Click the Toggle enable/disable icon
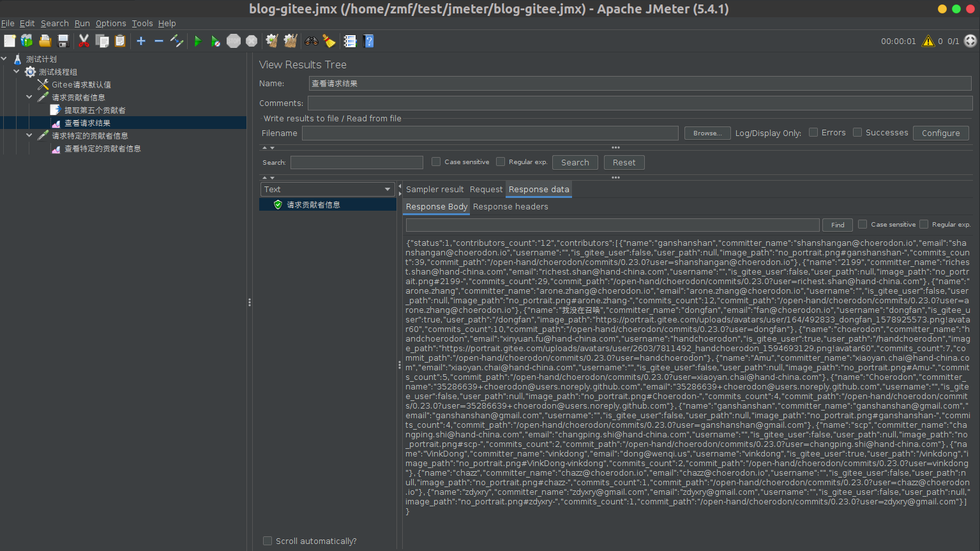The height and width of the screenshot is (551, 980). pos(177,41)
